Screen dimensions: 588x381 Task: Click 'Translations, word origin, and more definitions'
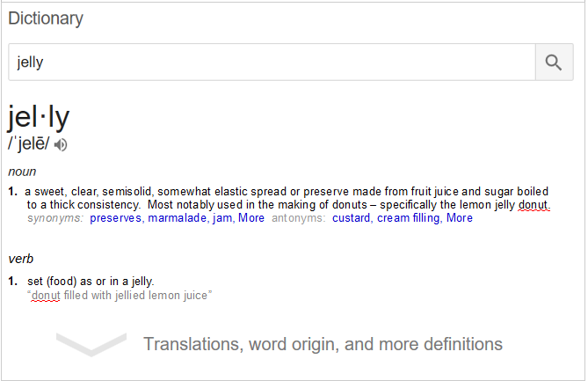click(323, 344)
